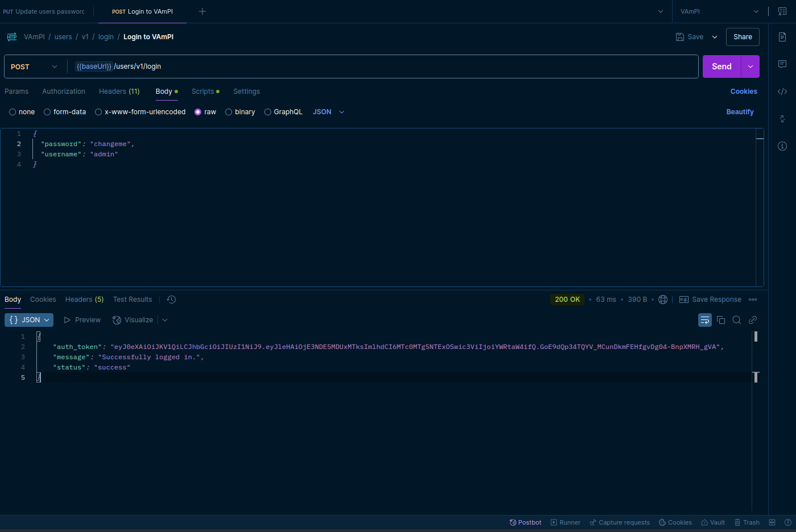Select the binary body type
Viewport: 796px width, 532px height.
[x=229, y=112]
